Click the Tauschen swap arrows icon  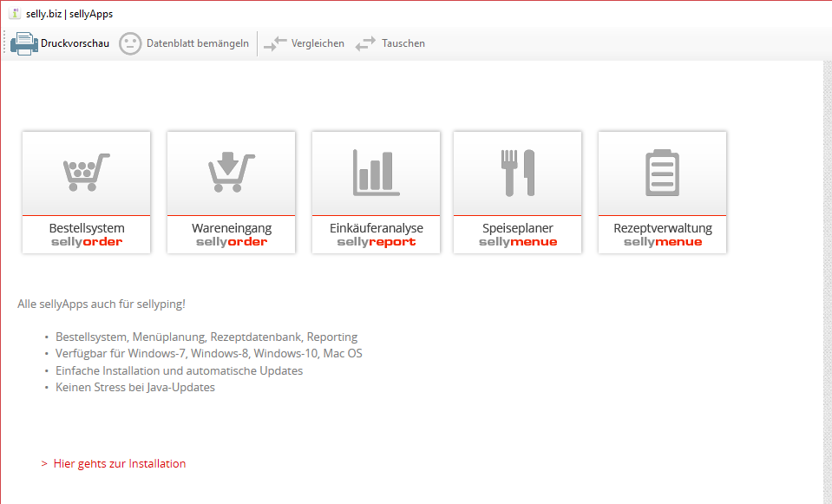coord(365,43)
